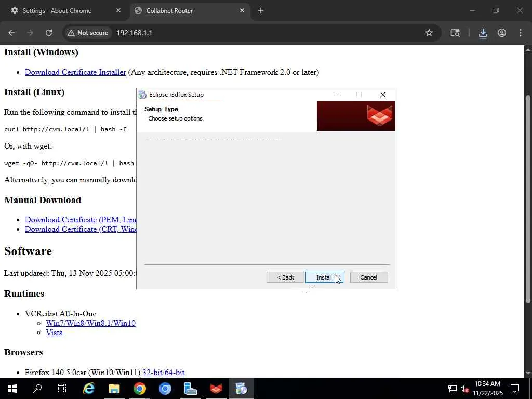This screenshot has width=532, height=399.
Task: Open the Windows Start menu
Action: click(12, 389)
